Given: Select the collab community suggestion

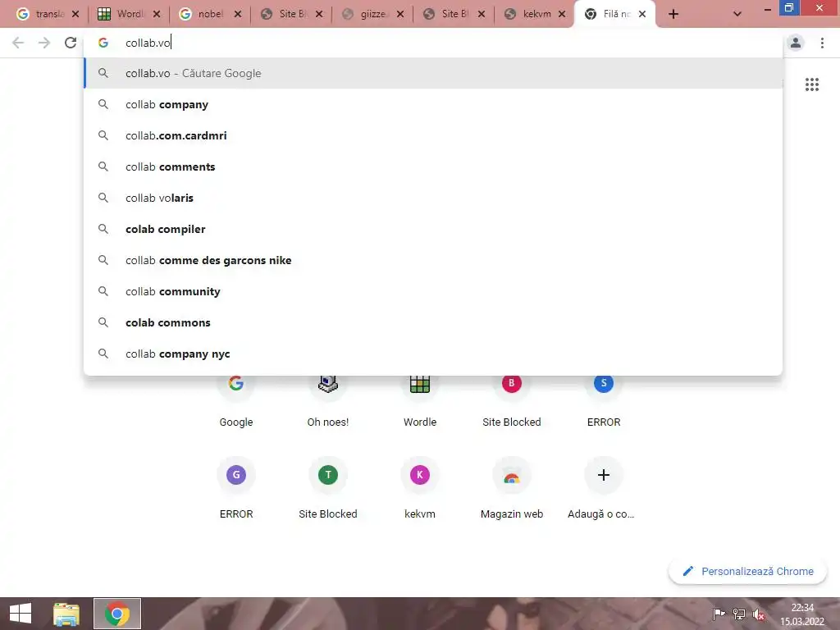Looking at the screenshot, I should coord(433,291).
